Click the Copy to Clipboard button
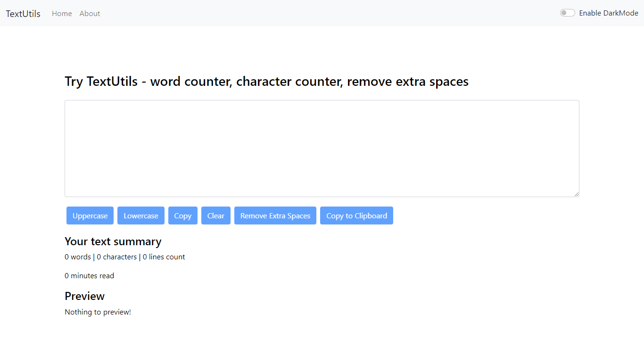The height and width of the screenshot is (340, 644). pos(356,216)
